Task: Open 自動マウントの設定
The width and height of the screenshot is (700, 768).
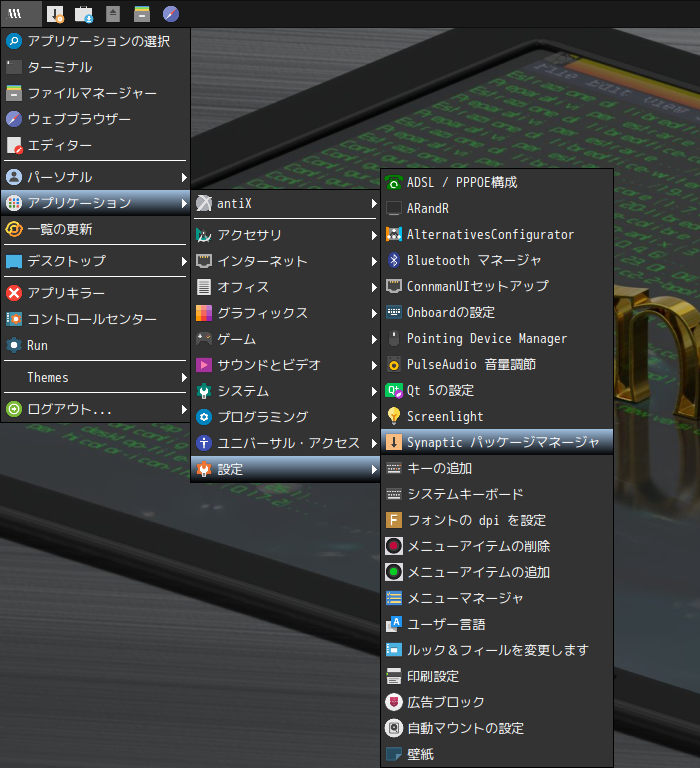Action: tap(497, 728)
